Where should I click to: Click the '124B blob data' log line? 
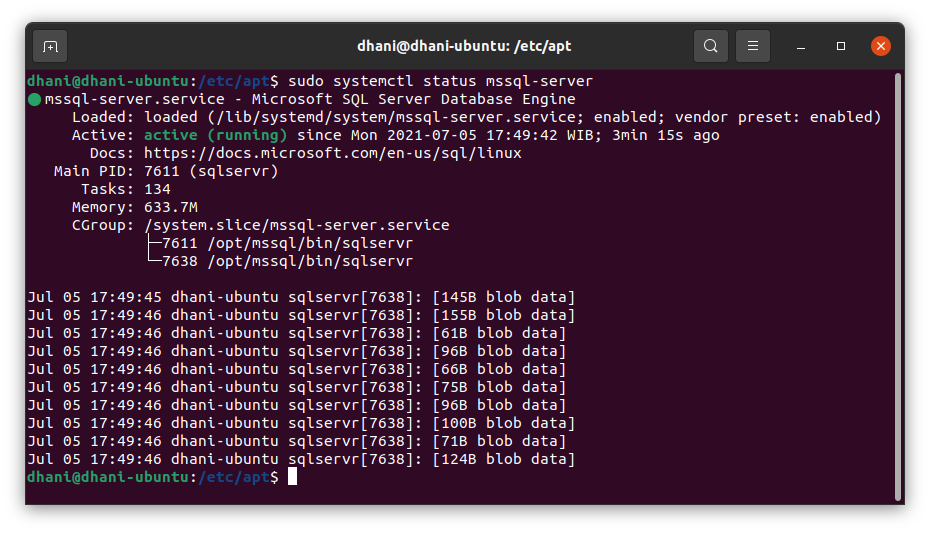(301, 459)
